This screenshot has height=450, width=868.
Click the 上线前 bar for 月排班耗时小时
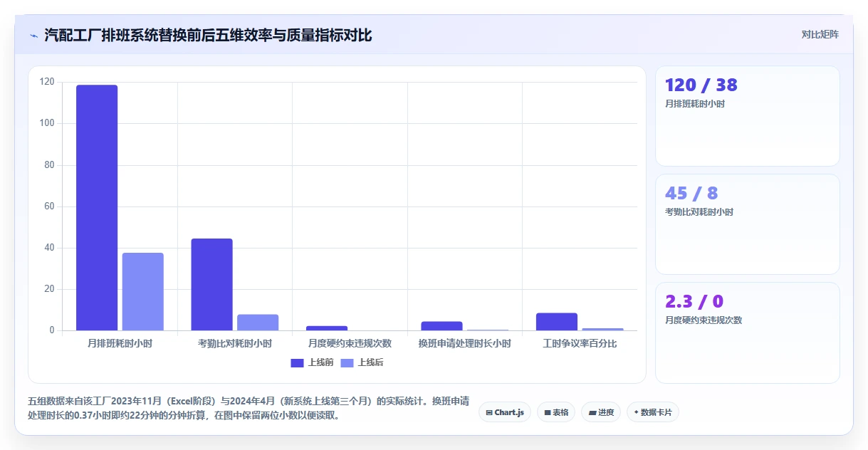[x=97, y=208]
